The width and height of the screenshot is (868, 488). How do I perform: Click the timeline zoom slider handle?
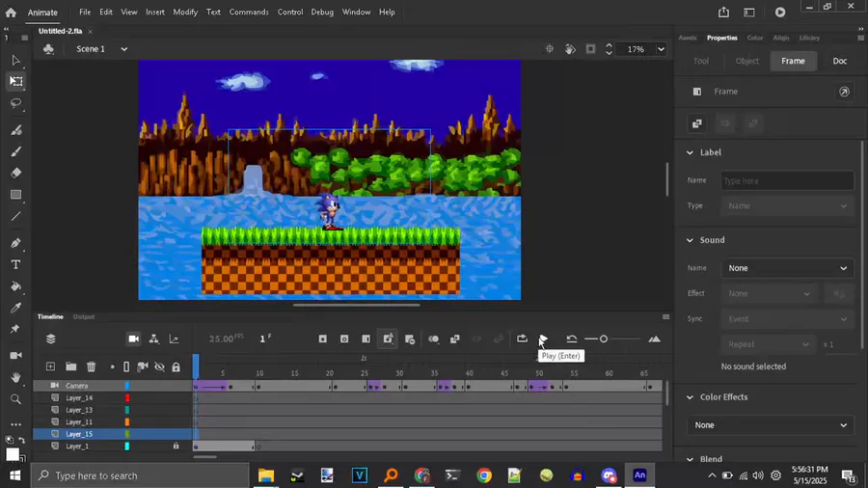(x=604, y=339)
